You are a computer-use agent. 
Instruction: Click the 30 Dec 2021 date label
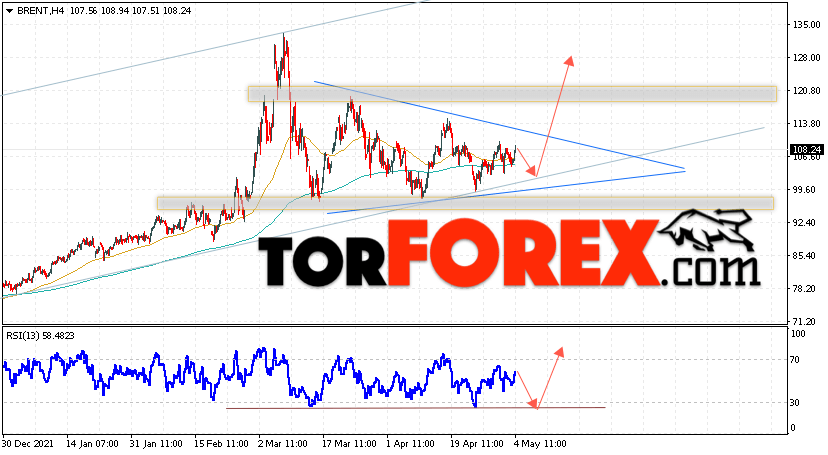point(28,443)
